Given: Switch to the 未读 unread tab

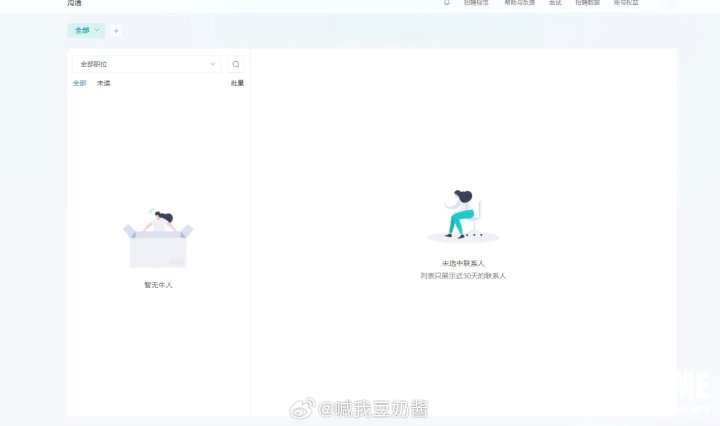Looking at the screenshot, I should (104, 83).
